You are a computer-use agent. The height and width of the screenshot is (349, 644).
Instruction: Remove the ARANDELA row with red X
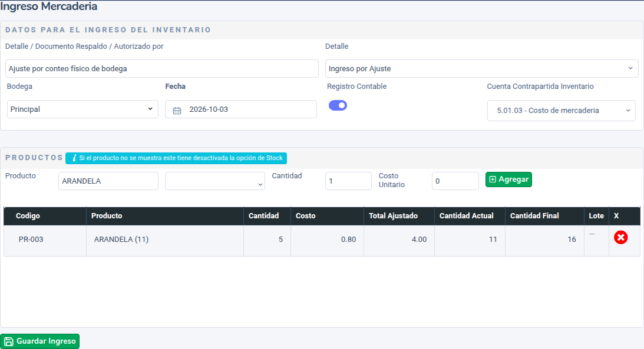pyautogui.click(x=620, y=237)
